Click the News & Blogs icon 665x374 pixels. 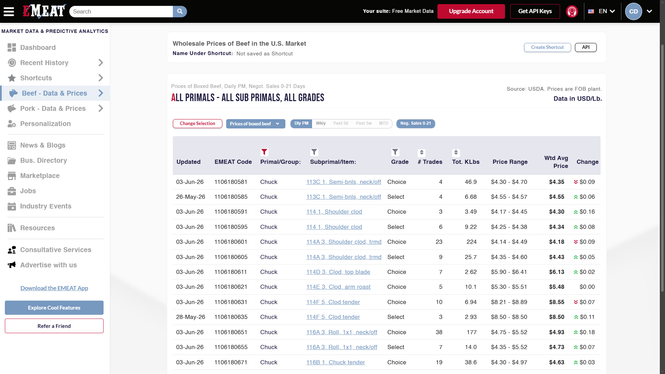tap(12, 145)
